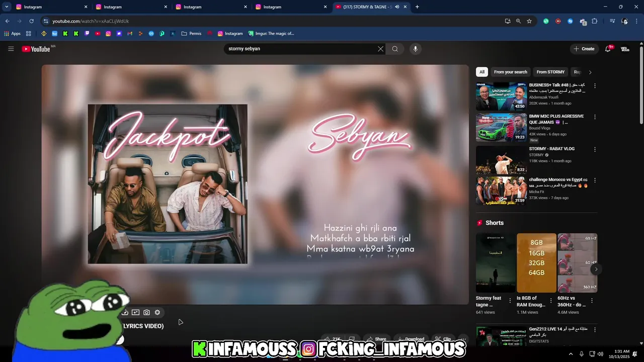
Task: Mute the STORMY & TAGNE tab audio icon
Action: click(x=397, y=7)
